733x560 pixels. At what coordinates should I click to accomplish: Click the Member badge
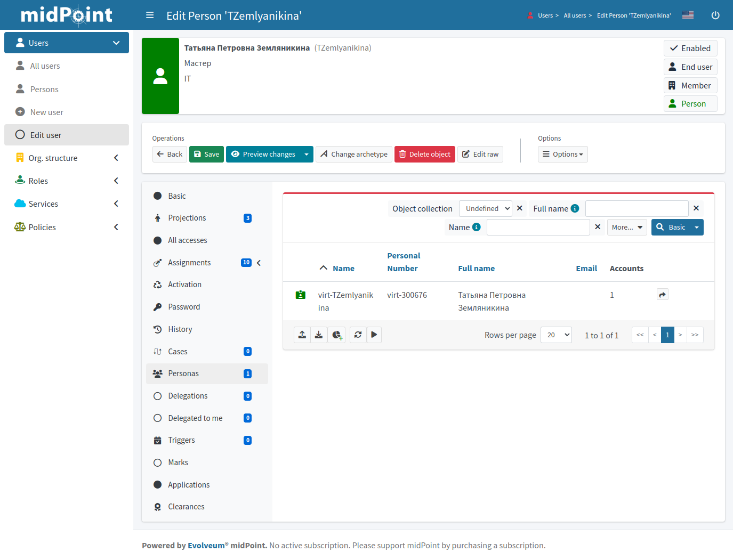pos(690,85)
